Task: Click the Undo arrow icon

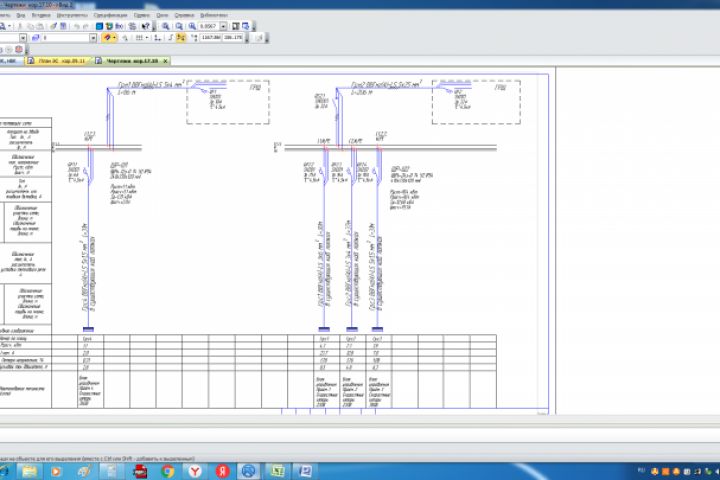Action: click(76, 26)
